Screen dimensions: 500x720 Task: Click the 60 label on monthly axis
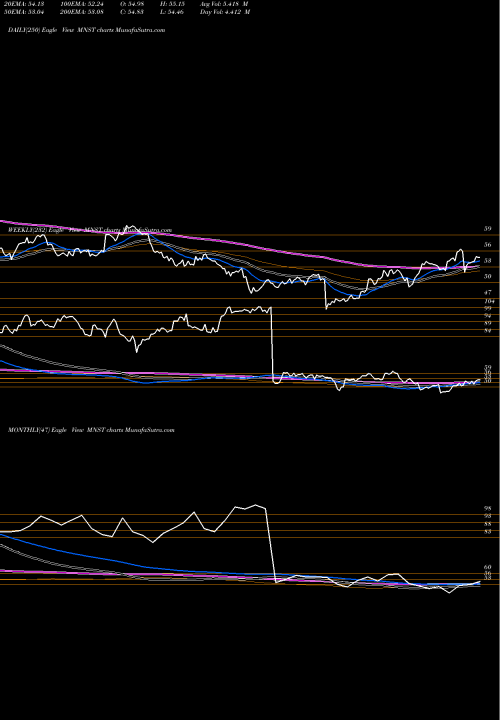489,567
